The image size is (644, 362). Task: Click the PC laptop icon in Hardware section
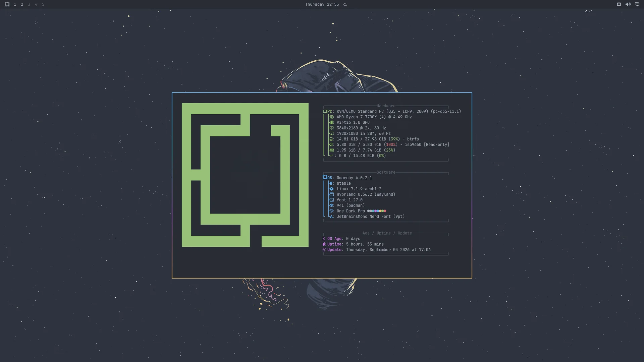pos(325,111)
